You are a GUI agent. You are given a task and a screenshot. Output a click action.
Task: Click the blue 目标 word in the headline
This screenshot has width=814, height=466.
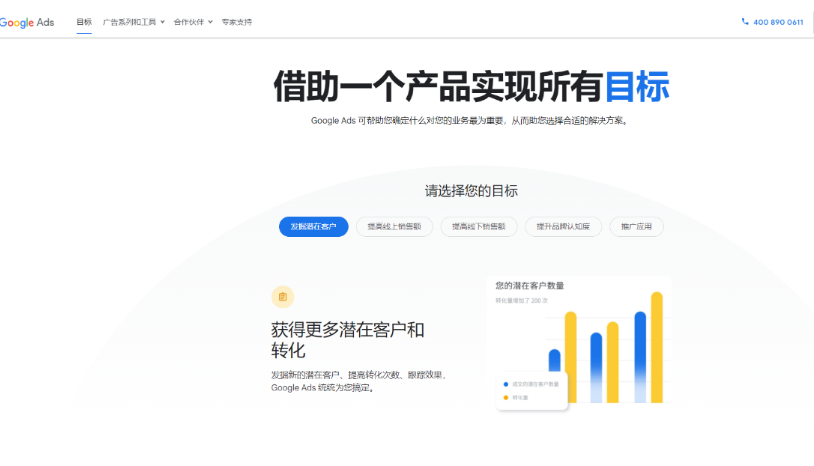coord(637,87)
